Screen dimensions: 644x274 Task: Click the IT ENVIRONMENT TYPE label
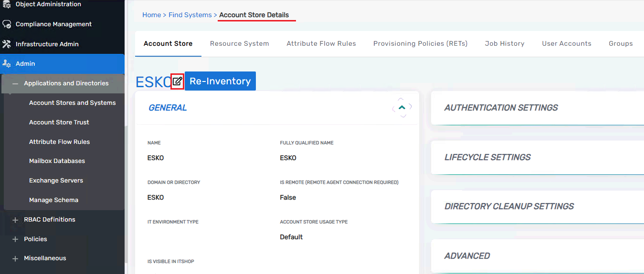(x=173, y=222)
